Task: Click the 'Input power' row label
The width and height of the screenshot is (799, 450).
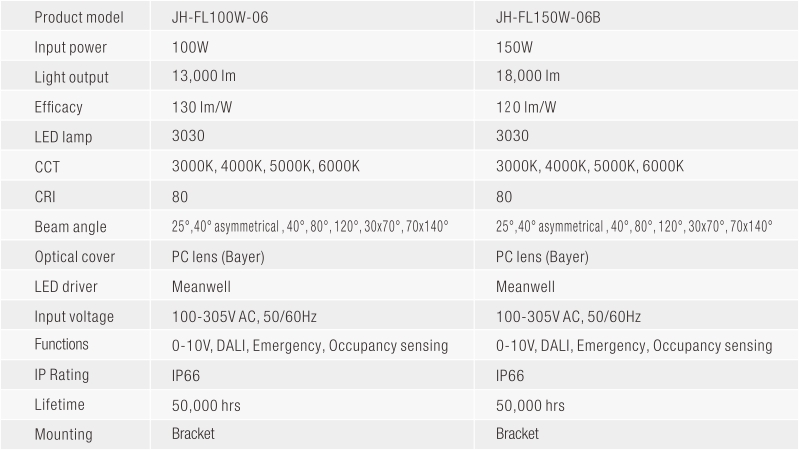Action: tap(70, 47)
